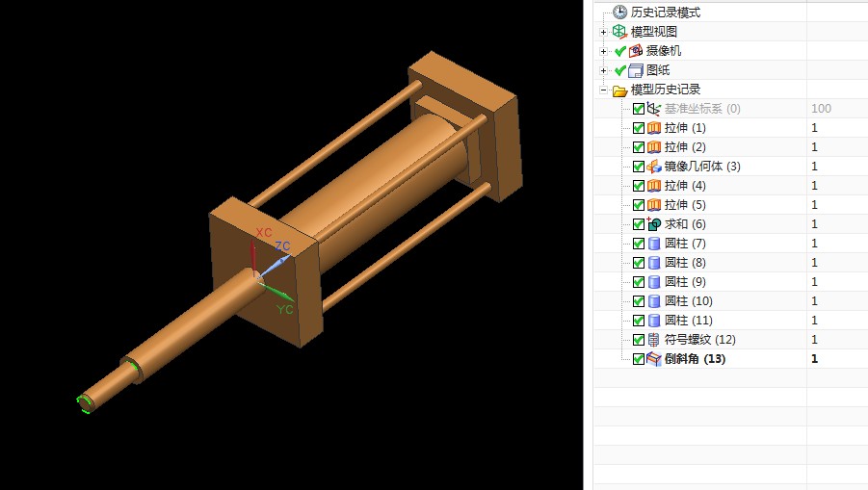The width and height of the screenshot is (868, 490).
Task: Toggle the 圆柱 (8) checkbox
Action: [x=639, y=263]
